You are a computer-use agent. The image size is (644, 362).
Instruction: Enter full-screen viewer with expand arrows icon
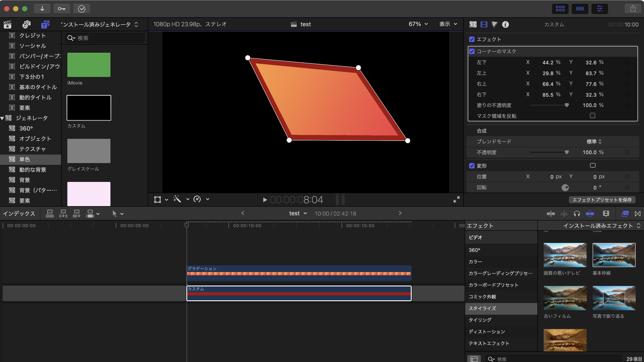pos(456,199)
